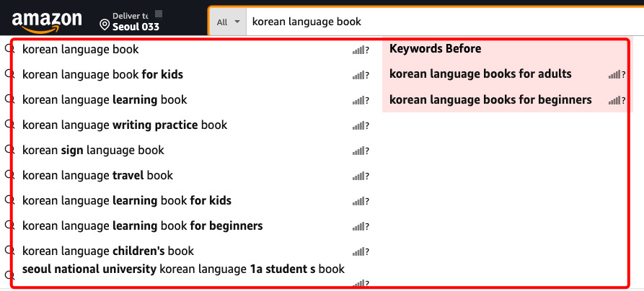Select suggestion "korean language writing practice book"

pyautogui.click(x=125, y=125)
